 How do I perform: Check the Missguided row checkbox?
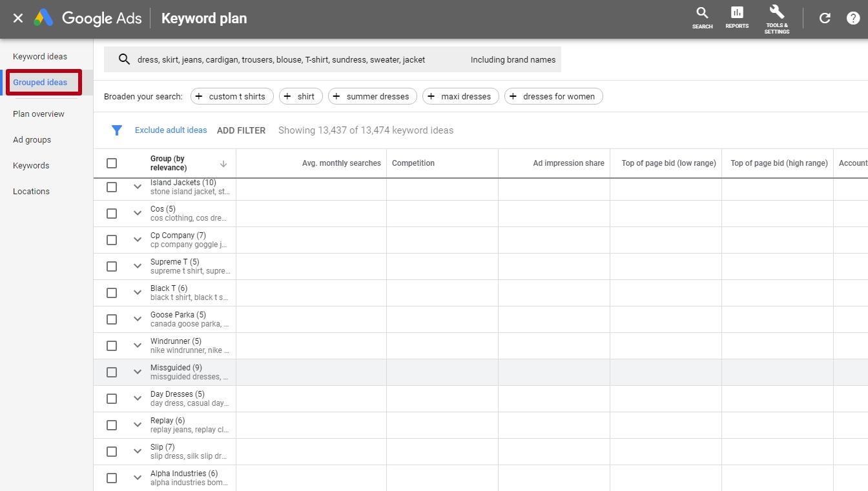click(112, 372)
